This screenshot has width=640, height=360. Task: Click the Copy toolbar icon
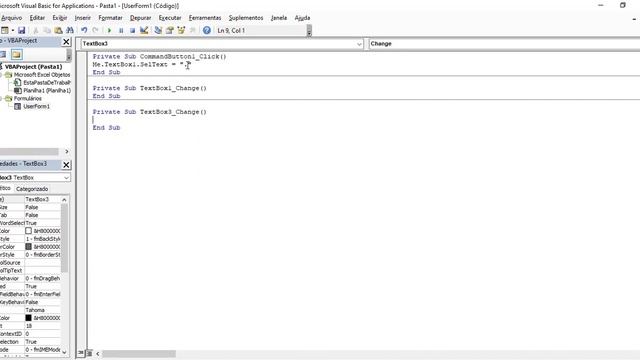click(x=47, y=31)
